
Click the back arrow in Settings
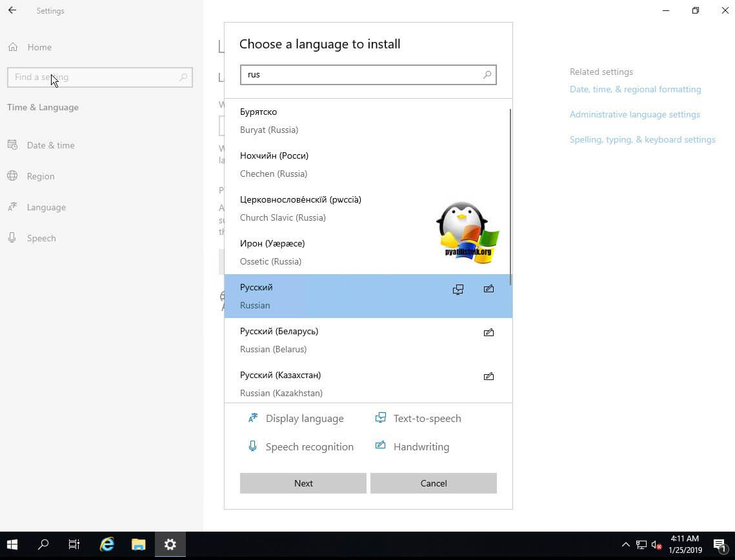click(12, 10)
